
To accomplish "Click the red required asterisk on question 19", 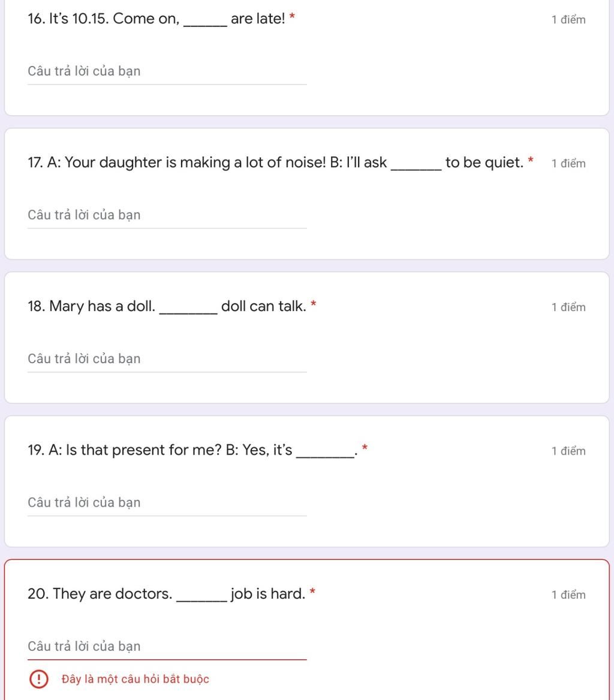I will [365, 448].
